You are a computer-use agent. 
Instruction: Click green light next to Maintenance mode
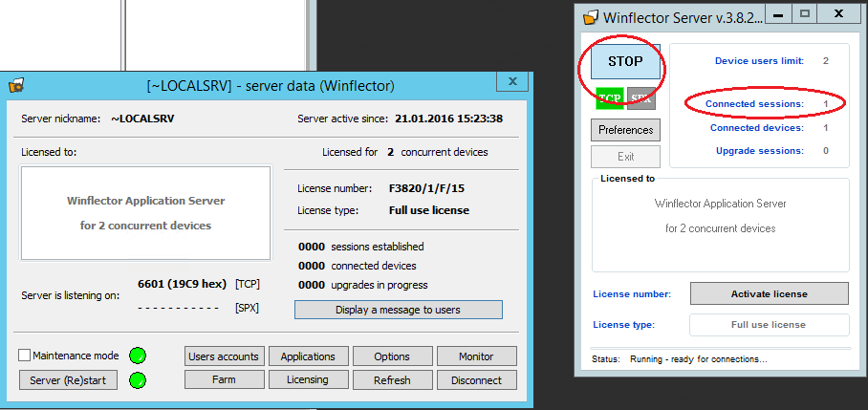(x=139, y=356)
